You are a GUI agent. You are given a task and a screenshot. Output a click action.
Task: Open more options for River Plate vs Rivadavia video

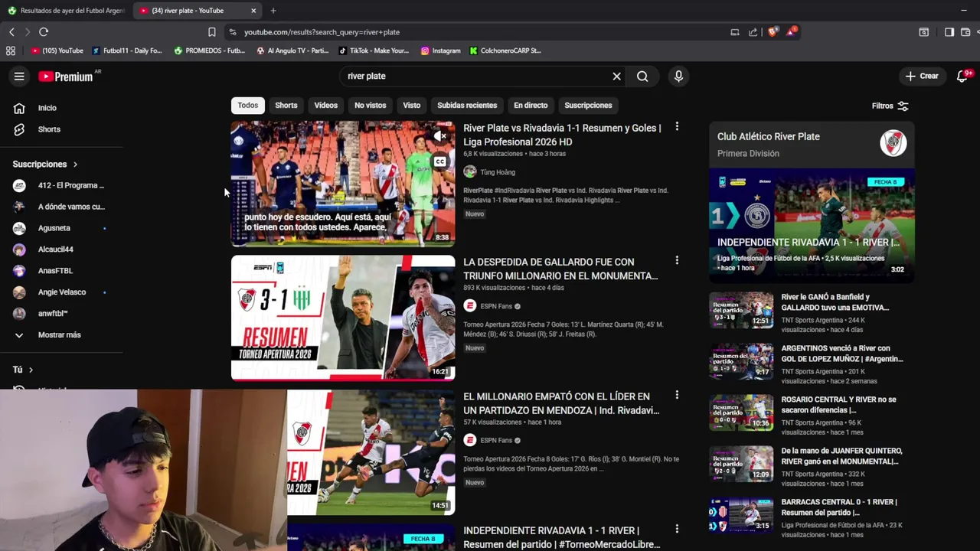(x=676, y=127)
